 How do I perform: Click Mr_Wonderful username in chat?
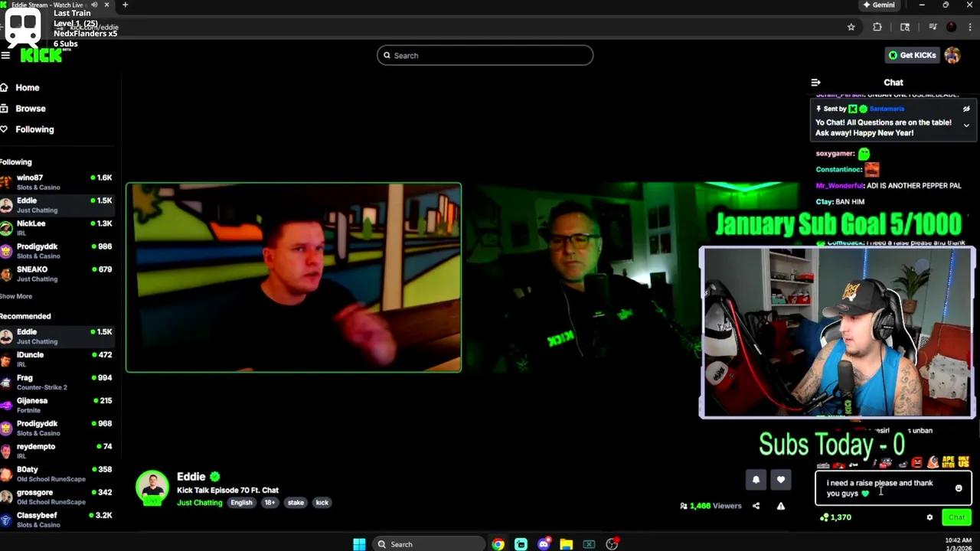point(839,186)
